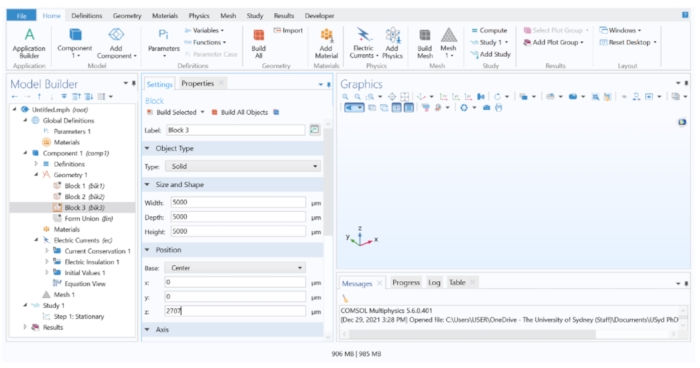Open the Windows layout dropdown

tap(621, 30)
